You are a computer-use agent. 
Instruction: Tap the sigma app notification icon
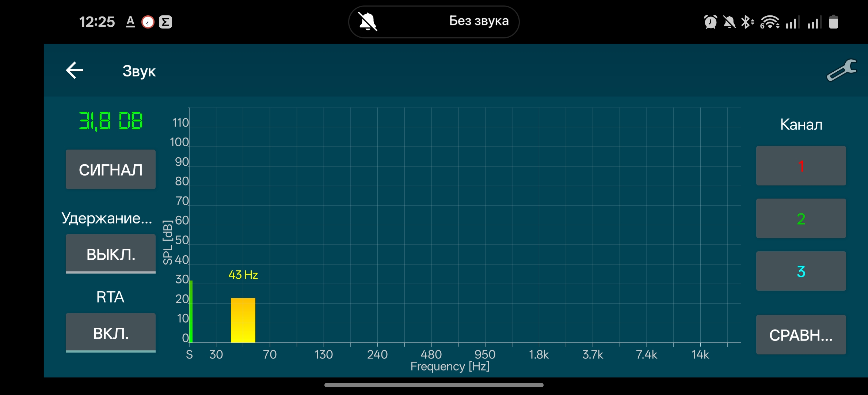click(x=165, y=22)
